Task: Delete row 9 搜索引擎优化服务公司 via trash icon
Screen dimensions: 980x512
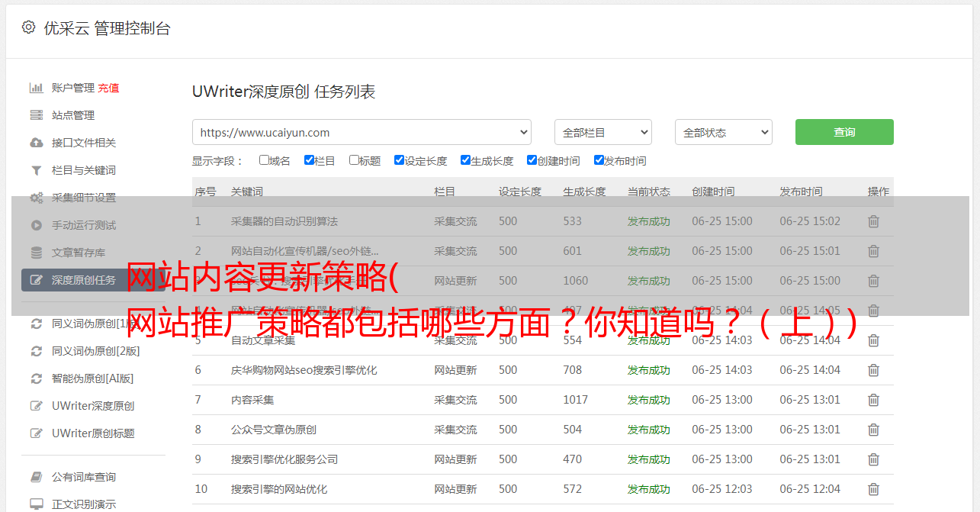Action: [874, 459]
